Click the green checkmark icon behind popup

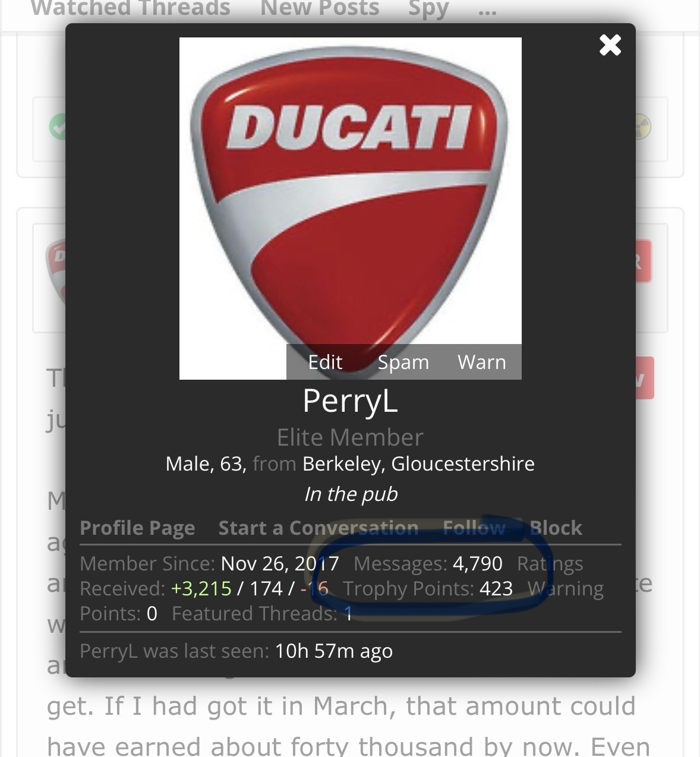click(58, 127)
